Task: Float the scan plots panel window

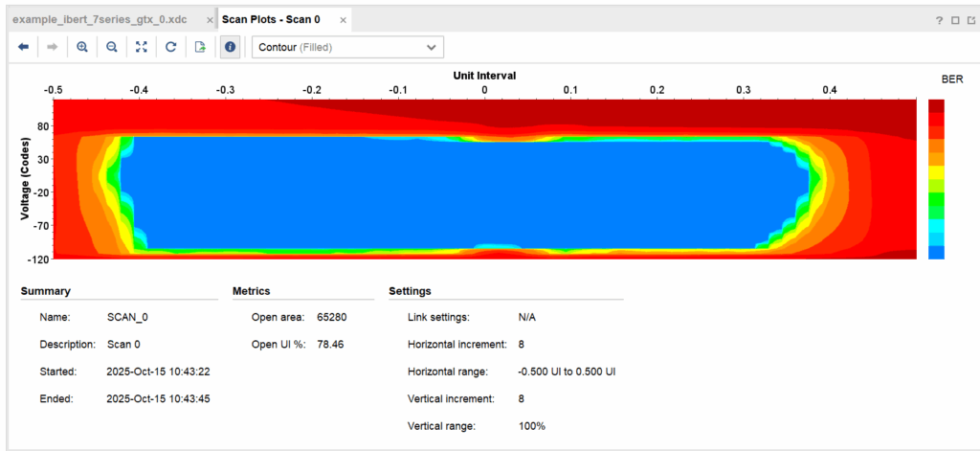Action: click(969, 20)
